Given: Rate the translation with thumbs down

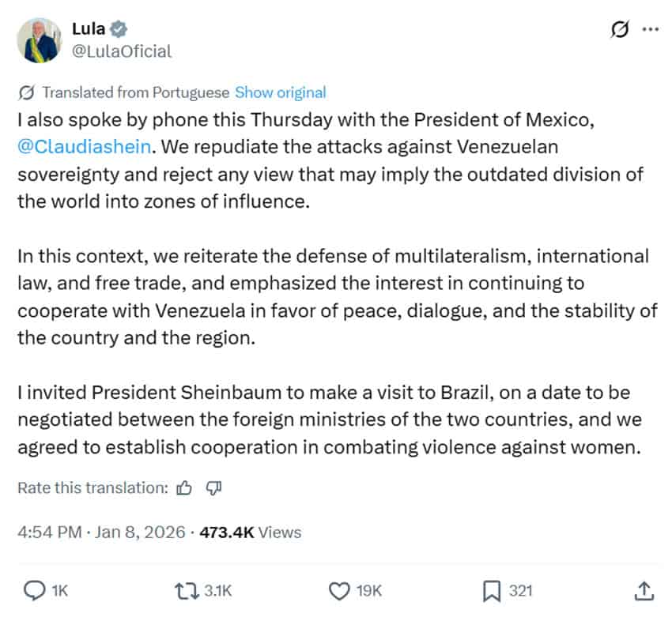Looking at the screenshot, I should pyautogui.click(x=212, y=488).
